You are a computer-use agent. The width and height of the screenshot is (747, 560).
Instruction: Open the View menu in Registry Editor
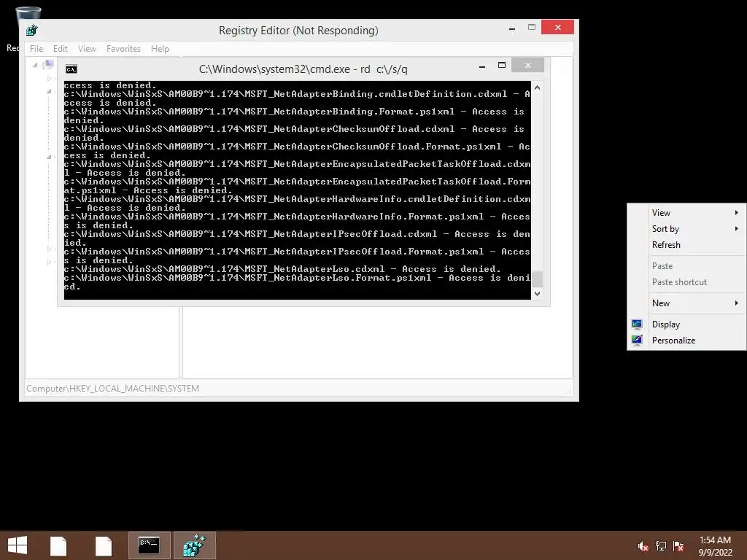88,49
